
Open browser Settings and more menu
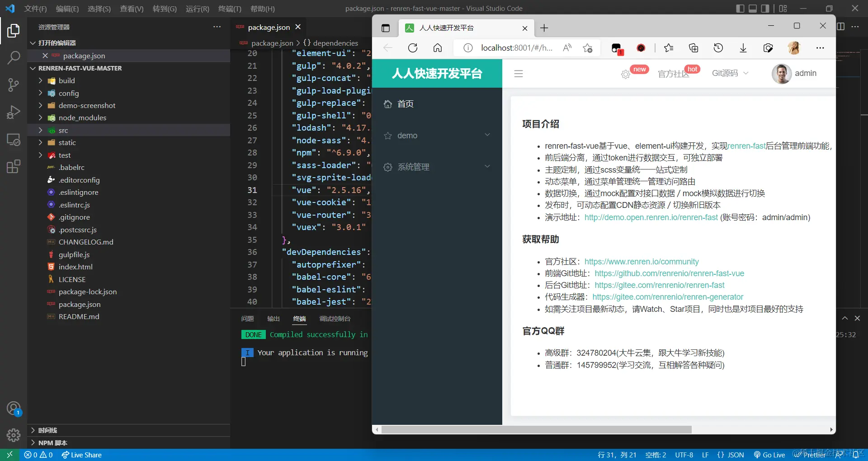820,48
